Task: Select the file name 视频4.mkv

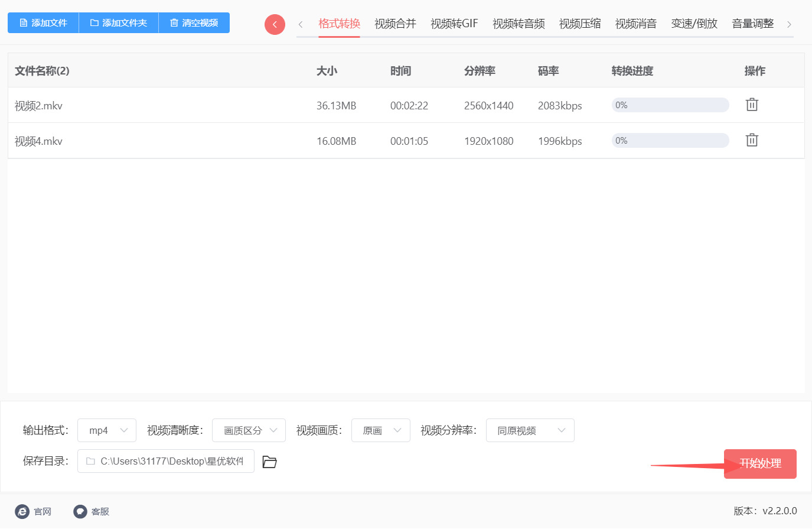Action: 38,141
